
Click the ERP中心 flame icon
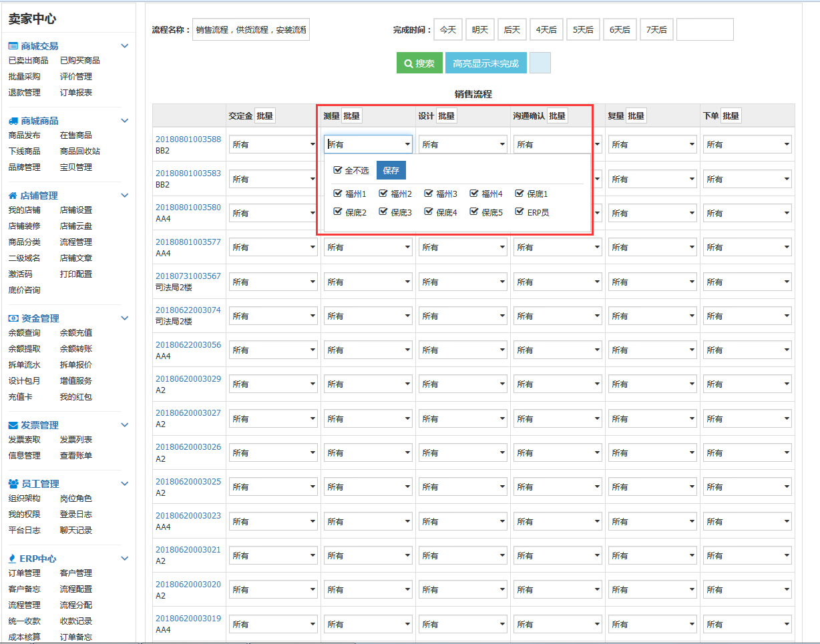click(13, 559)
